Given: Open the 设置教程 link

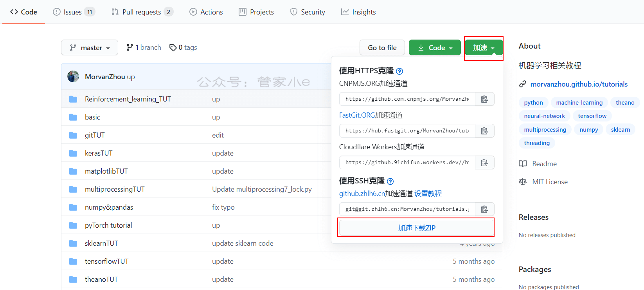Looking at the screenshot, I should (428, 194).
